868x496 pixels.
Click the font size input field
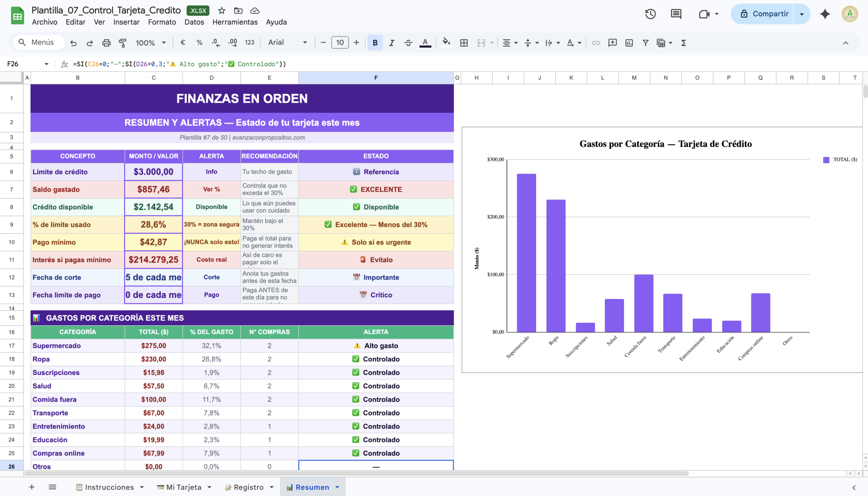340,43
